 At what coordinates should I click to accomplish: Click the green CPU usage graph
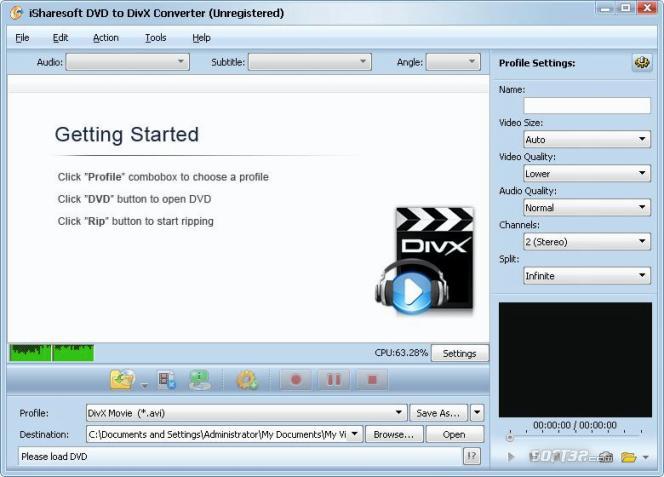click(x=52, y=353)
